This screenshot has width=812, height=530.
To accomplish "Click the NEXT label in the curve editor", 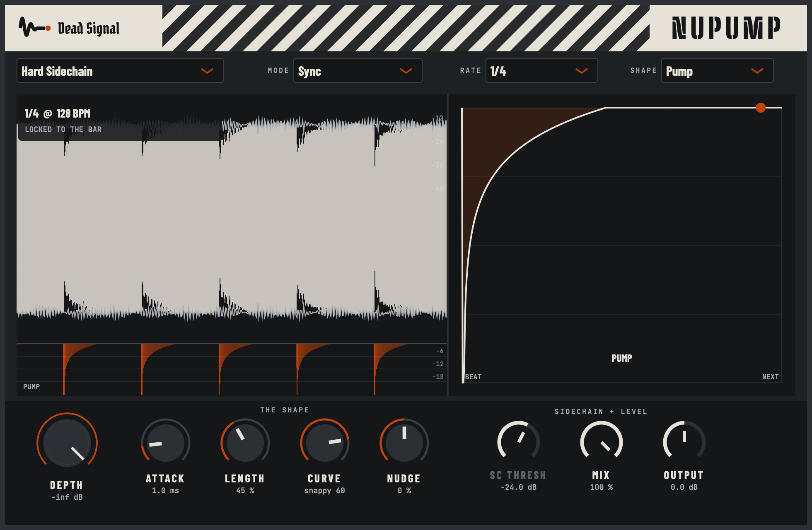I will (x=770, y=377).
